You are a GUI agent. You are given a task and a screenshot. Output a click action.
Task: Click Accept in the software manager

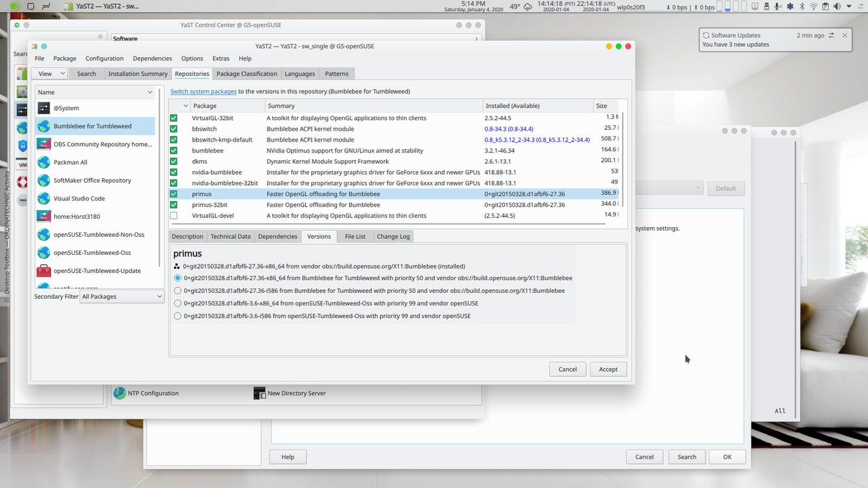[608, 369]
